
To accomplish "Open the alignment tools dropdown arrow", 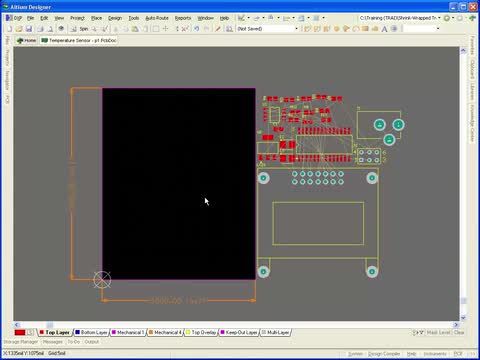I will click(x=263, y=18).
